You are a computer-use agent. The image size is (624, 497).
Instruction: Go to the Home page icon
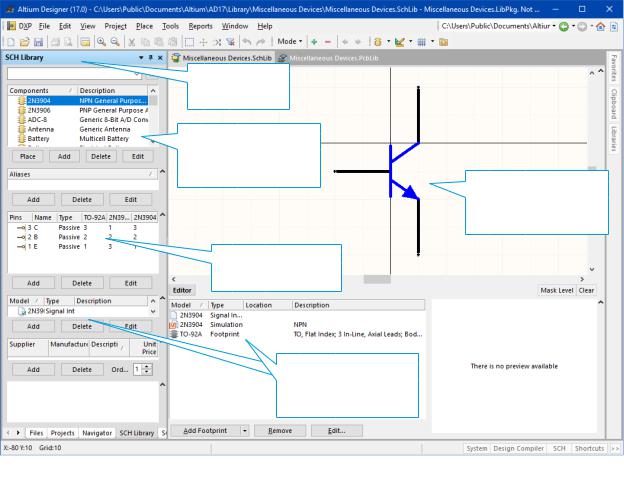tap(601, 27)
